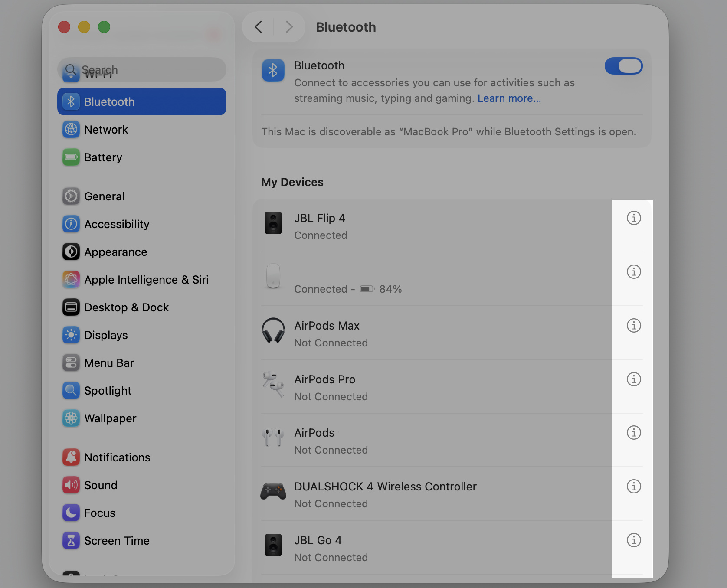Open Accessibility settings in sidebar

(142, 224)
